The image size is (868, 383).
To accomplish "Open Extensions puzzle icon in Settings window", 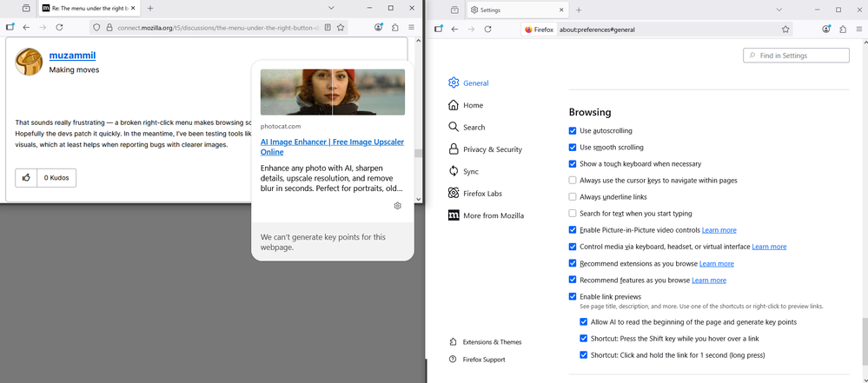I will pyautogui.click(x=843, y=29).
